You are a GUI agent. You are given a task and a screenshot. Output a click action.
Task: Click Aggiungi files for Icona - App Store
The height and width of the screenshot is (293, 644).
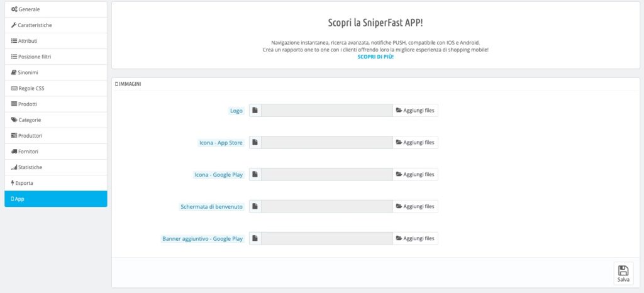415,142
